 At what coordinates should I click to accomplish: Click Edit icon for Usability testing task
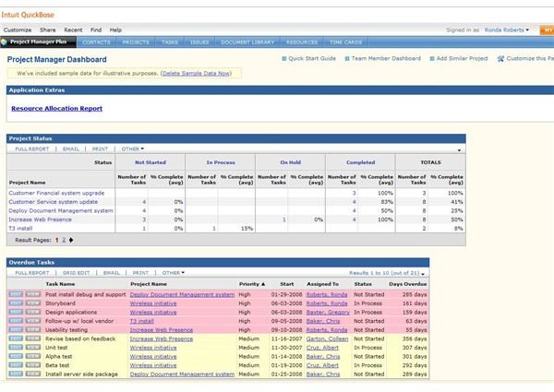pos(16,329)
